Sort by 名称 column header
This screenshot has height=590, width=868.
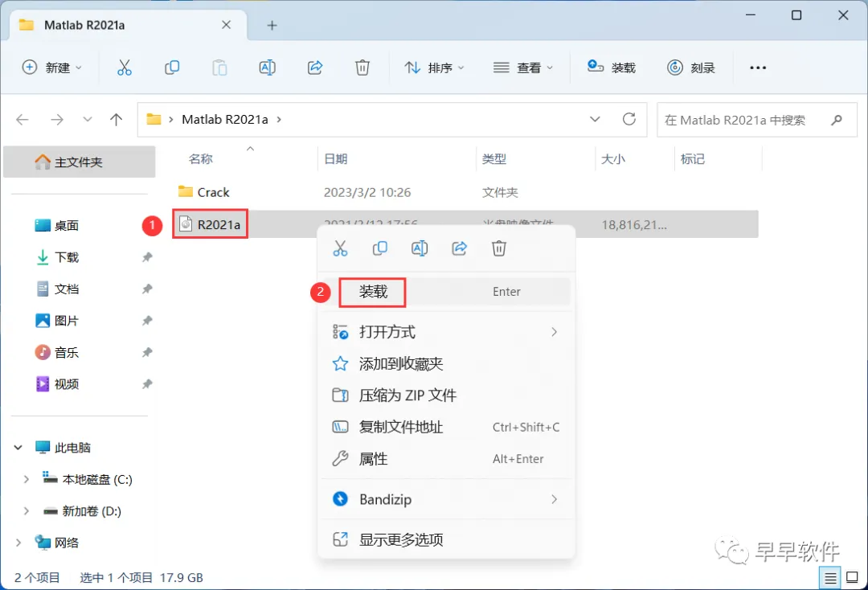[x=200, y=159]
